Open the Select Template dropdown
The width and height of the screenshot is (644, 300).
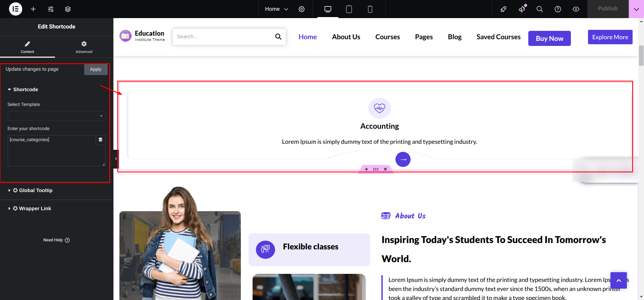[56, 116]
